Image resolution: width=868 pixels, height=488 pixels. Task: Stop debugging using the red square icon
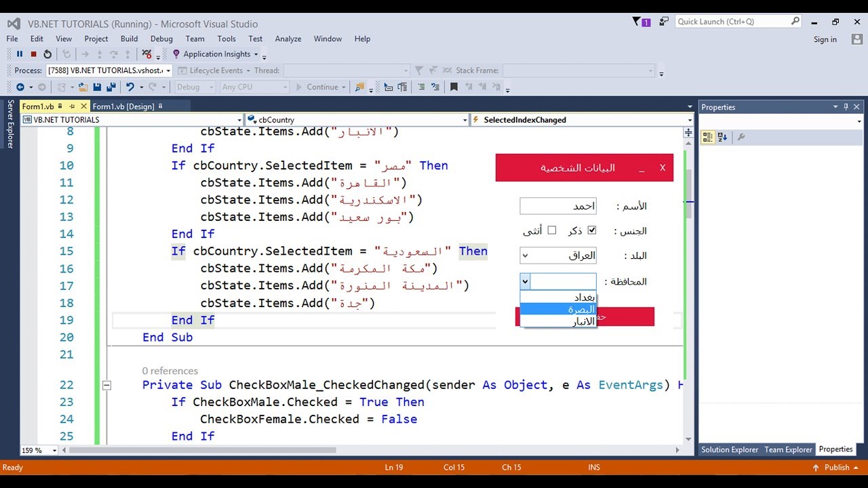point(33,54)
